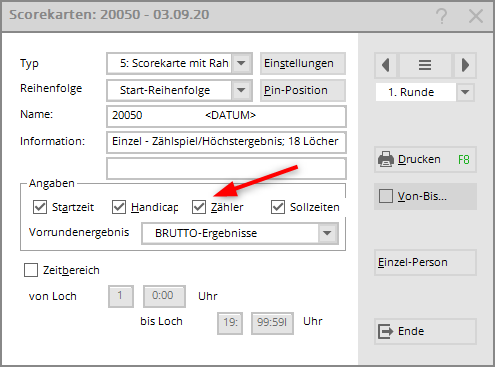The height and width of the screenshot is (367, 495).
Task: Open the 1. Runde dropdown
Action: tap(465, 92)
